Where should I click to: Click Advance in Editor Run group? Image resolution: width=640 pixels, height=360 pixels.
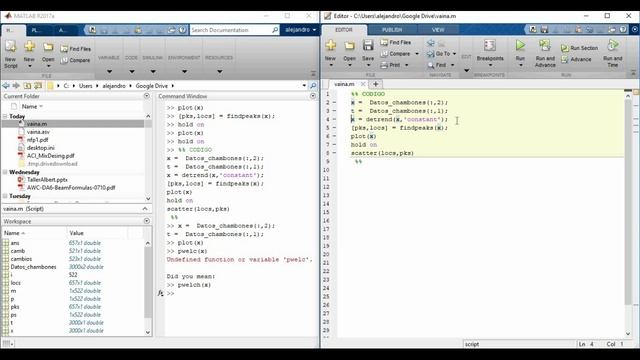[576, 60]
